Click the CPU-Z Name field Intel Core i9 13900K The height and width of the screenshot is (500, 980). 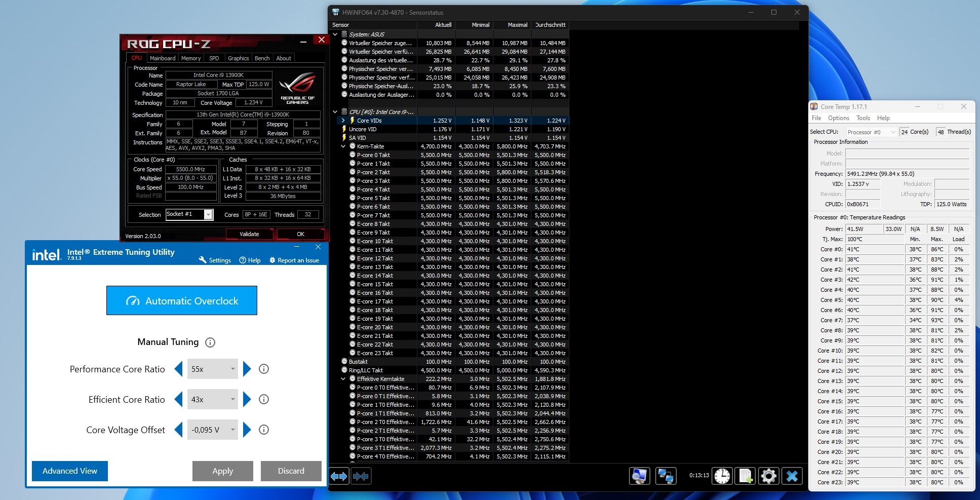(x=218, y=75)
